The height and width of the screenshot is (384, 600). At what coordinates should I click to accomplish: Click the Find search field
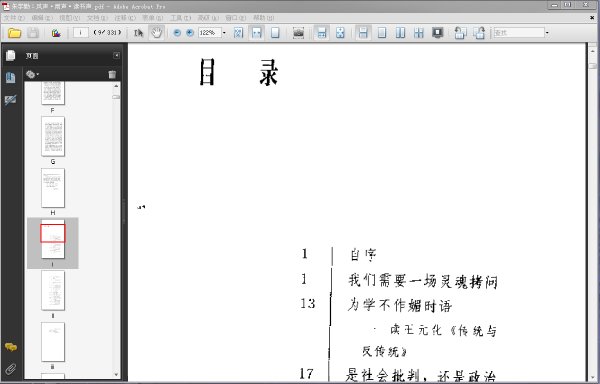click(x=519, y=33)
